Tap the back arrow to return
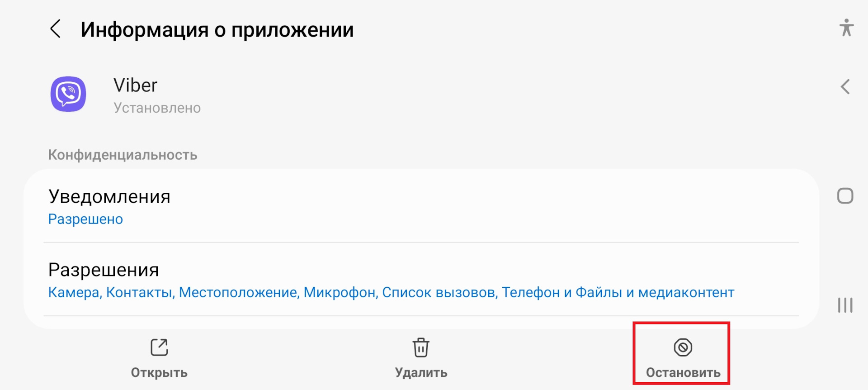This screenshot has height=390, width=868. pos(56,29)
